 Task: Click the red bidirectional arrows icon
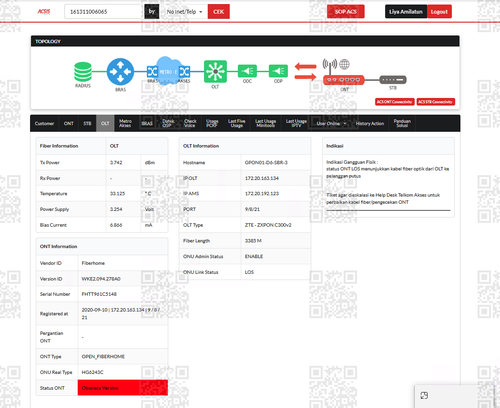pyautogui.click(x=305, y=72)
